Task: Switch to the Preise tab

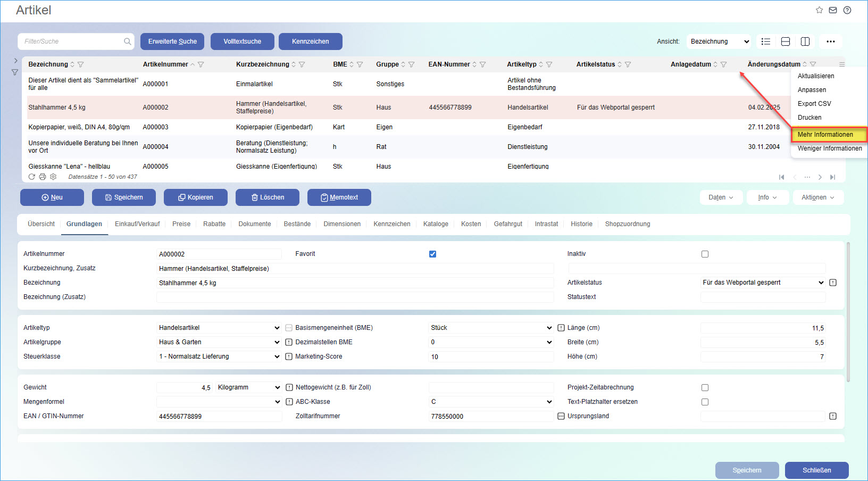Action: [181, 224]
